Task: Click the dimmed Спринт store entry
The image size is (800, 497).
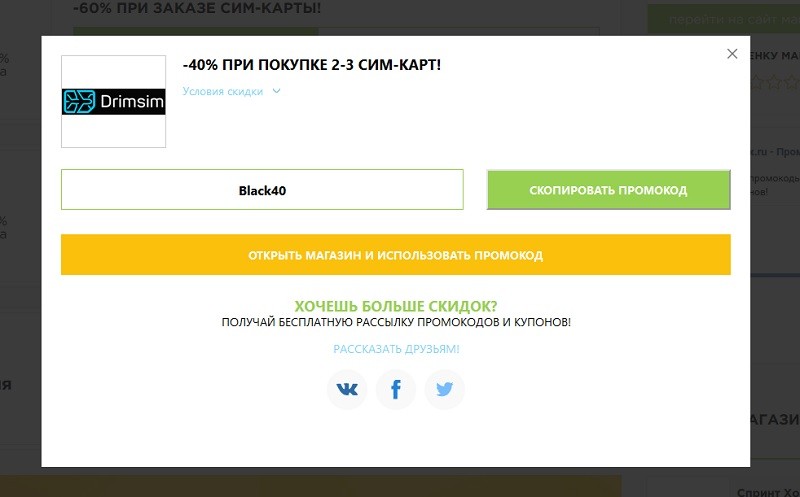Action: (768, 491)
